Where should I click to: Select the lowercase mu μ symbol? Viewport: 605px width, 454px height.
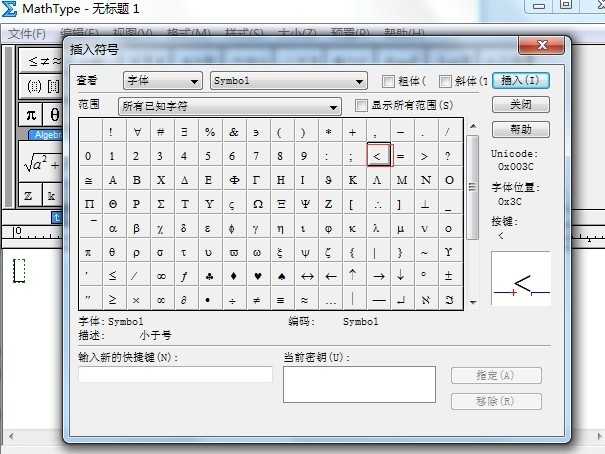tap(401, 228)
